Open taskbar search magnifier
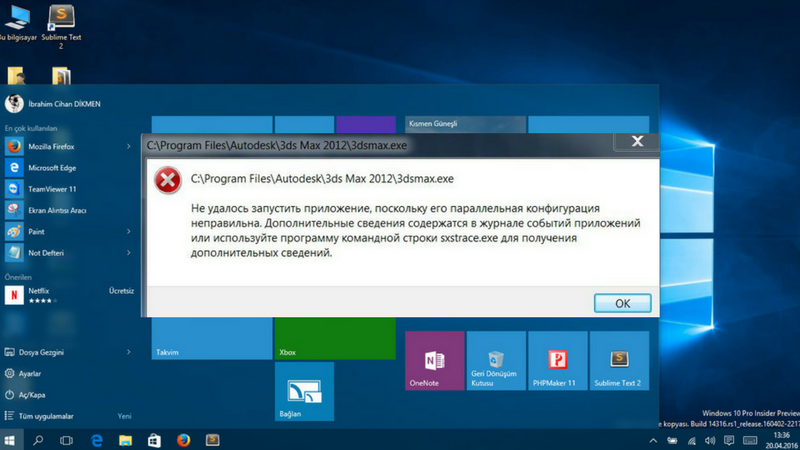800x450 pixels. 38,440
